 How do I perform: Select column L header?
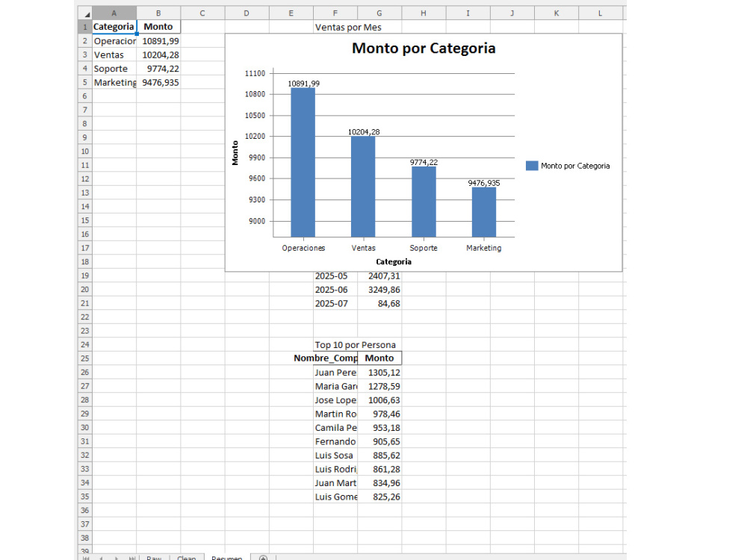click(x=601, y=13)
